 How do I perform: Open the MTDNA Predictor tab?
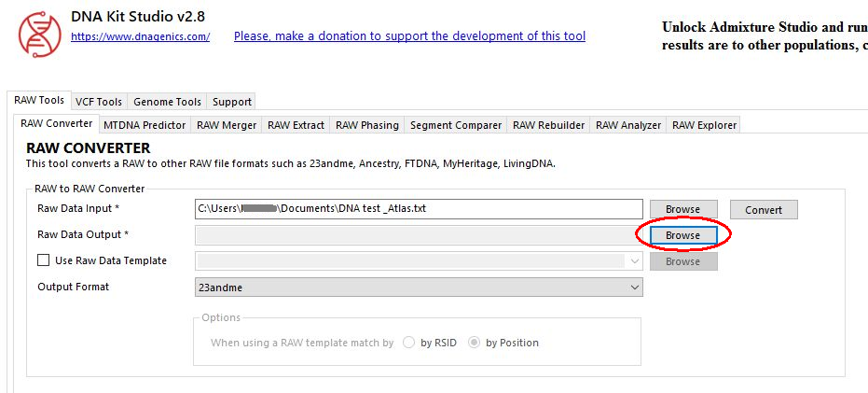145,125
